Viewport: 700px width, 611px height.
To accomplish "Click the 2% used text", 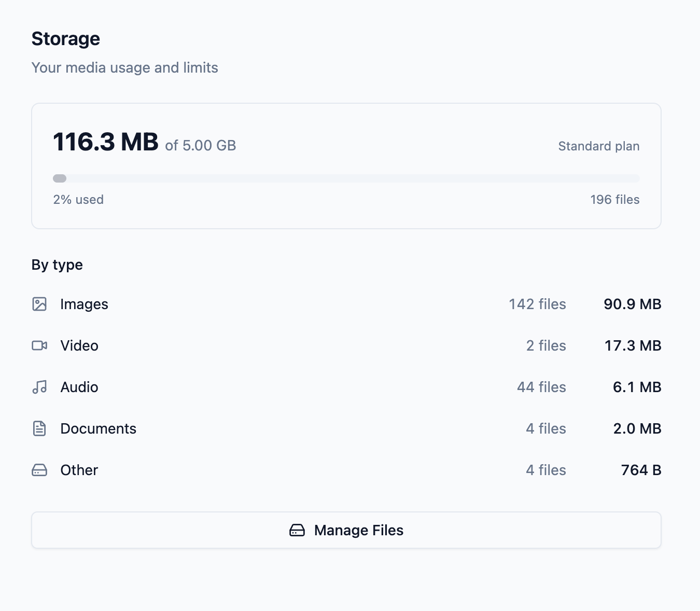I will (x=78, y=200).
